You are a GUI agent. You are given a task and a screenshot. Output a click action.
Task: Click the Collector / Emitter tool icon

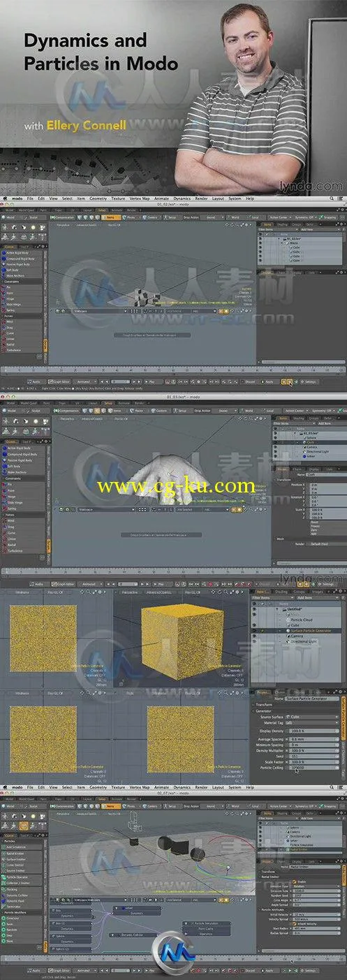[x=3, y=883]
